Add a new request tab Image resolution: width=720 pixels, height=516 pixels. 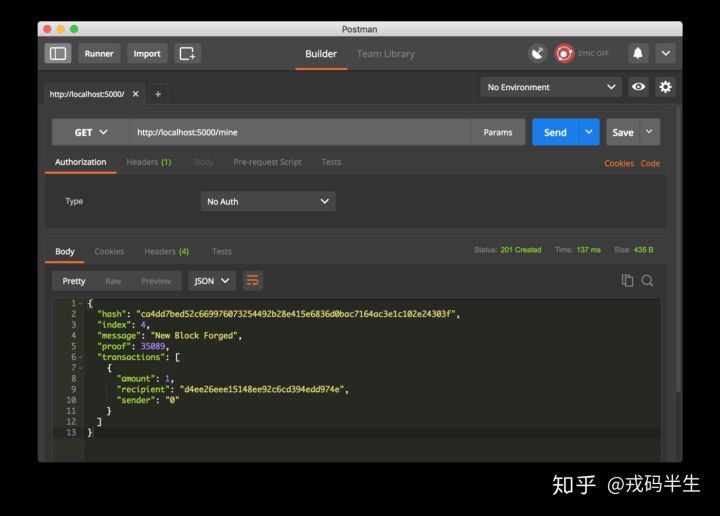pos(158,94)
